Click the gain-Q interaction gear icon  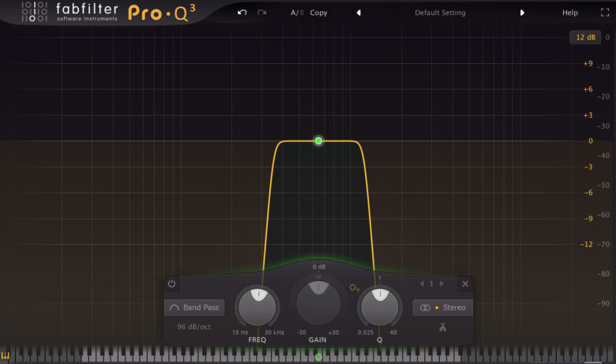coord(354,288)
